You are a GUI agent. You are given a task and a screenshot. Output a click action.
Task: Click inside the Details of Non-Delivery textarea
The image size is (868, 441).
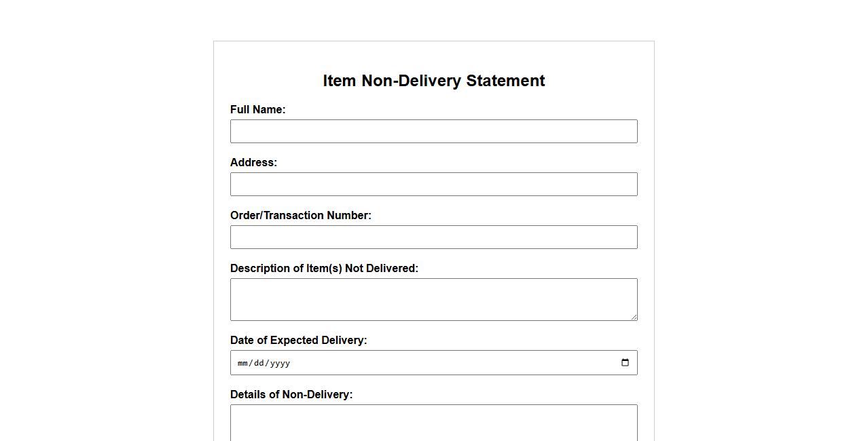433,423
